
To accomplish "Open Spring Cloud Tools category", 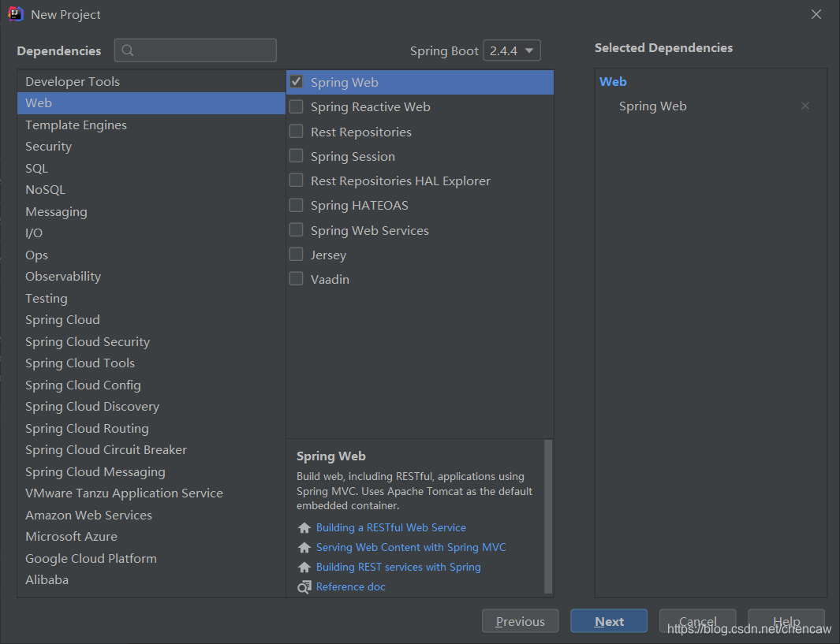I will (151, 363).
